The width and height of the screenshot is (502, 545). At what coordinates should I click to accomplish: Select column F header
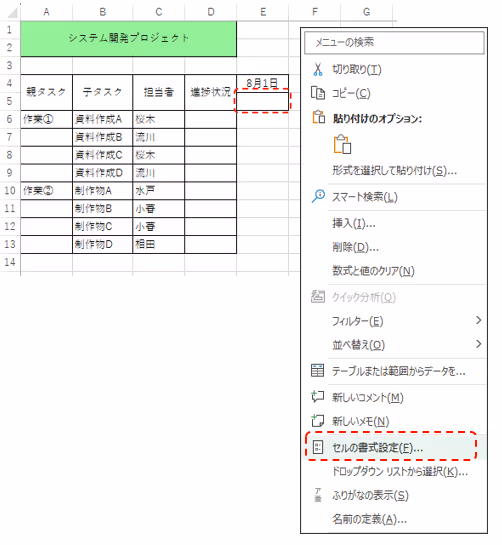tap(315, 12)
